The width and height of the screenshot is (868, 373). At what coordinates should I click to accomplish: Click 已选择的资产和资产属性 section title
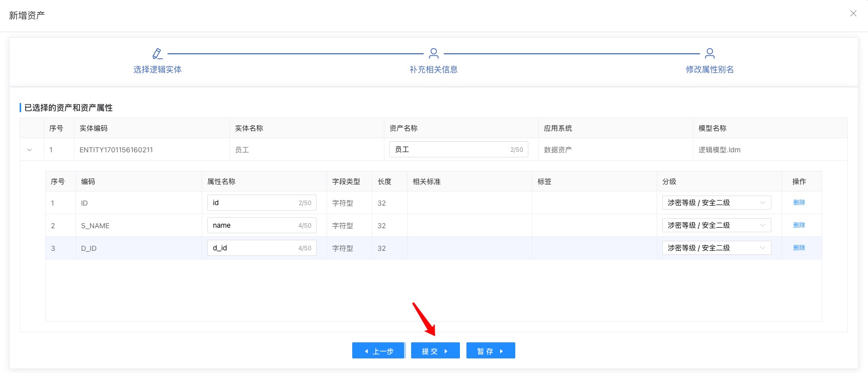[x=68, y=108]
